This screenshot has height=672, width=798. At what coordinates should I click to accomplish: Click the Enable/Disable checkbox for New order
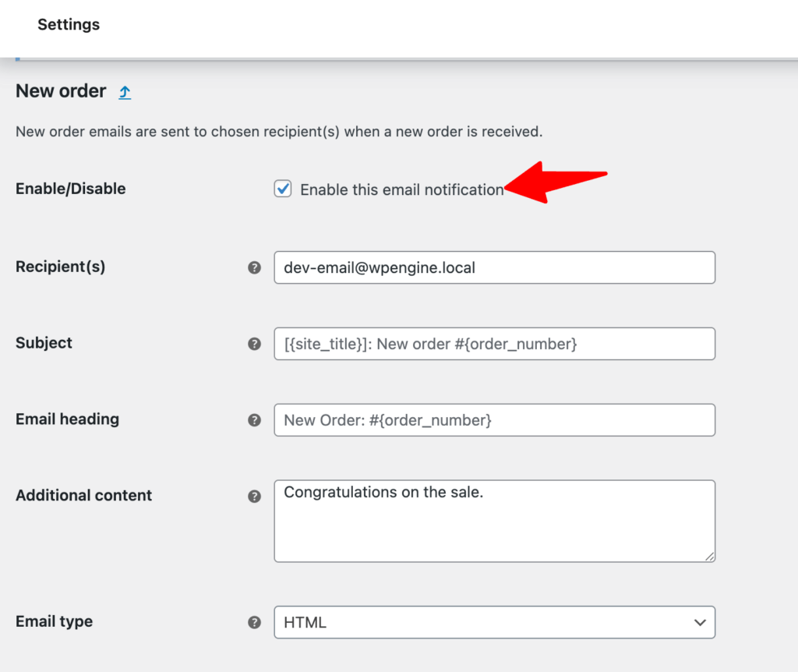point(283,189)
